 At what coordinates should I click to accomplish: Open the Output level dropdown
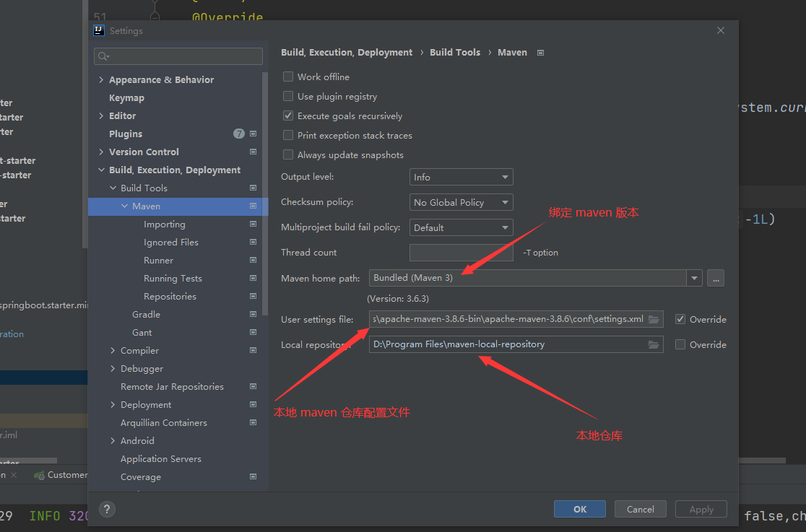pyautogui.click(x=461, y=177)
